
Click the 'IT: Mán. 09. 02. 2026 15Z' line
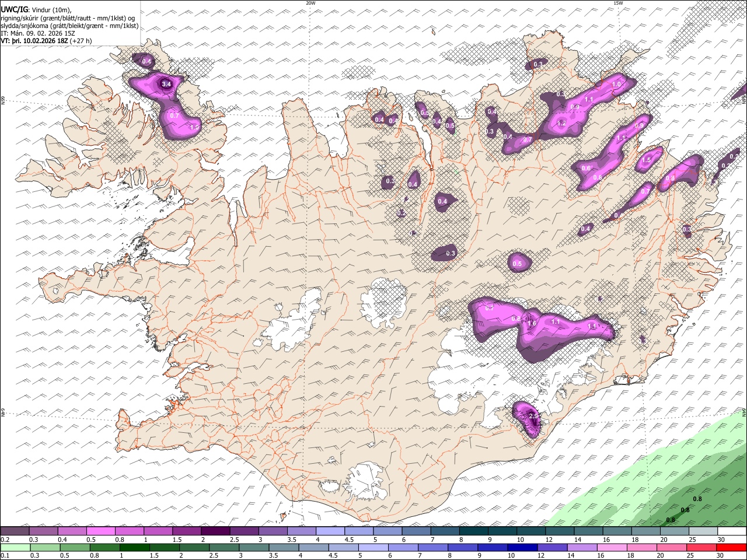[39, 34]
